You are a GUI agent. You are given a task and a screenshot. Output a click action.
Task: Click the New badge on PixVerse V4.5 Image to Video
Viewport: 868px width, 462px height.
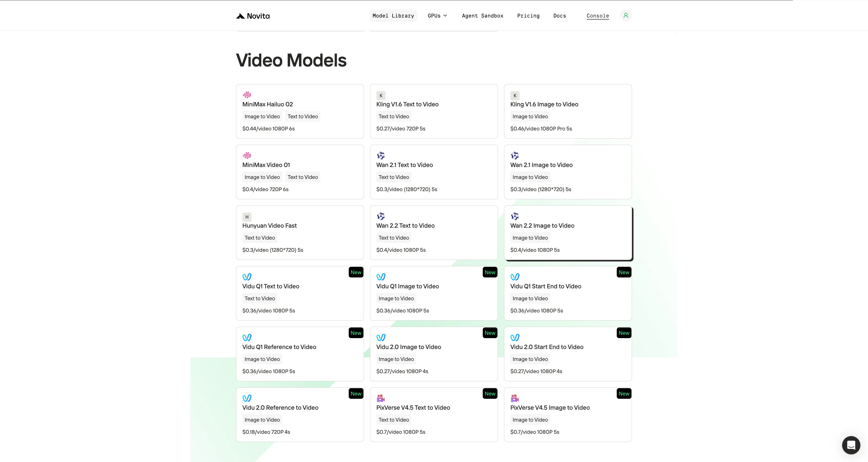[x=624, y=394]
